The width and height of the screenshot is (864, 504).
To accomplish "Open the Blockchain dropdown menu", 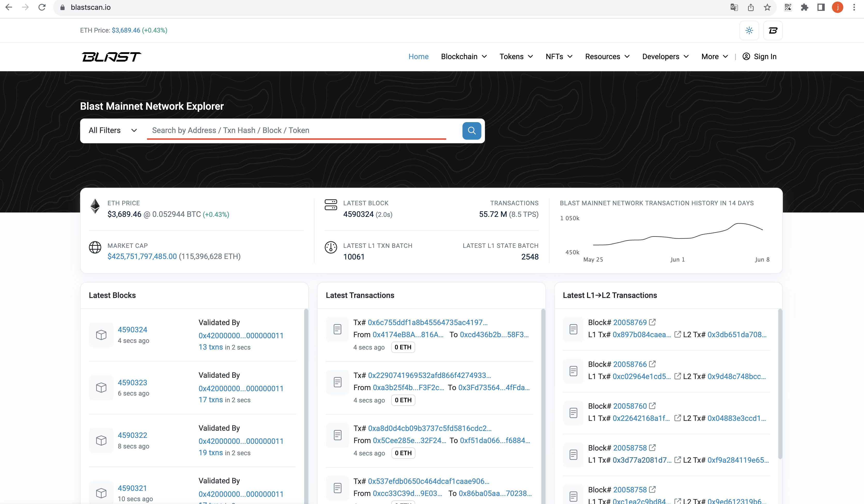I will 464,57.
